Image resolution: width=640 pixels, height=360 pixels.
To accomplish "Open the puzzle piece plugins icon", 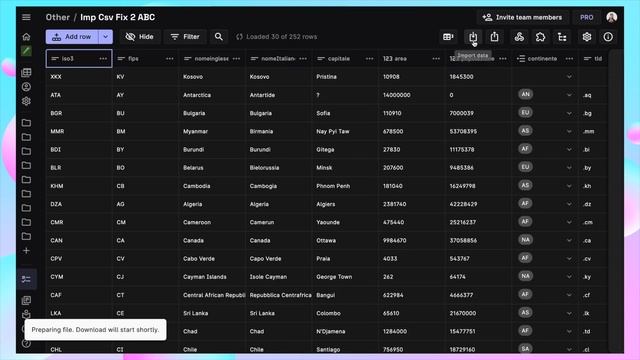I will (540, 37).
